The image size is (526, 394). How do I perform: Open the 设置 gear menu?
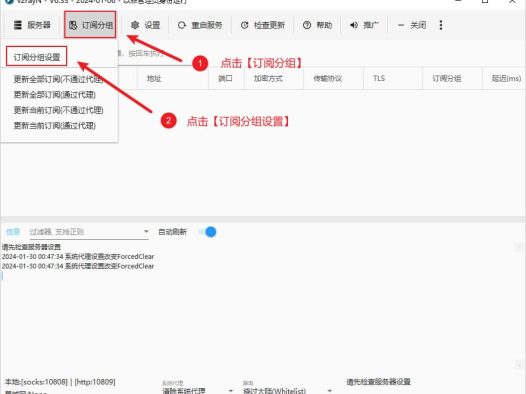click(x=145, y=25)
